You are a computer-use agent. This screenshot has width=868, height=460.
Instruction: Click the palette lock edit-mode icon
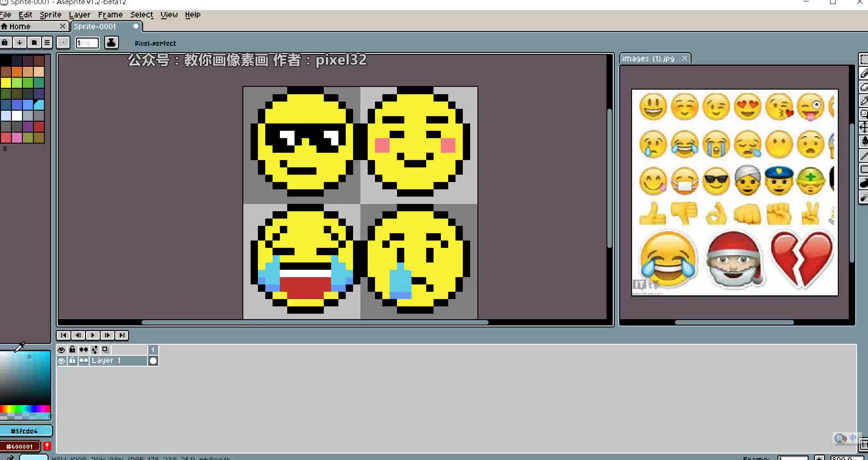[5, 43]
